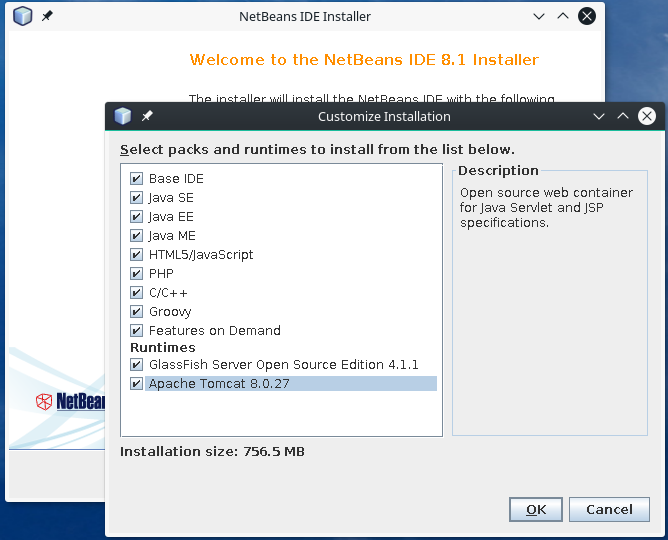The width and height of the screenshot is (668, 540).
Task: Uncheck the Base IDE checkbox
Action: (136, 178)
